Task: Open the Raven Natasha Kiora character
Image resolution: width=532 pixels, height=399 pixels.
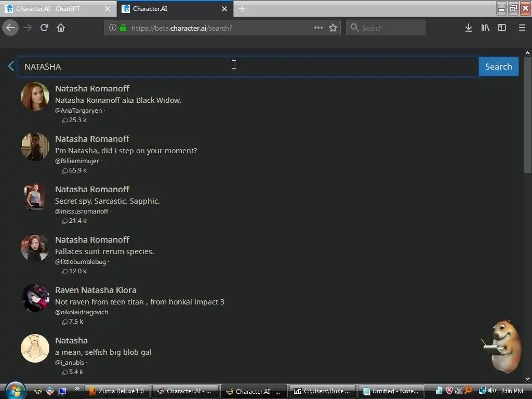Action: [x=96, y=290]
